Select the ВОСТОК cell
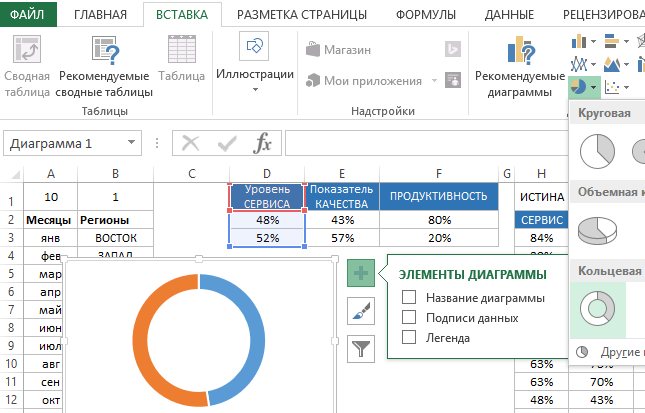This screenshot has width=645, height=413. pyautogui.click(x=116, y=238)
